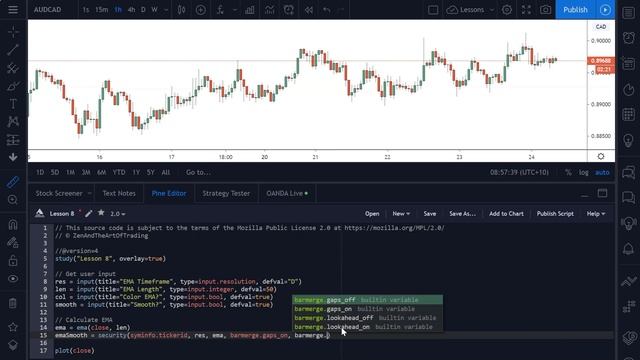The height and width of the screenshot is (360, 640).
Task: Select the 4h timeframe
Action: pyautogui.click(x=131, y=9)
